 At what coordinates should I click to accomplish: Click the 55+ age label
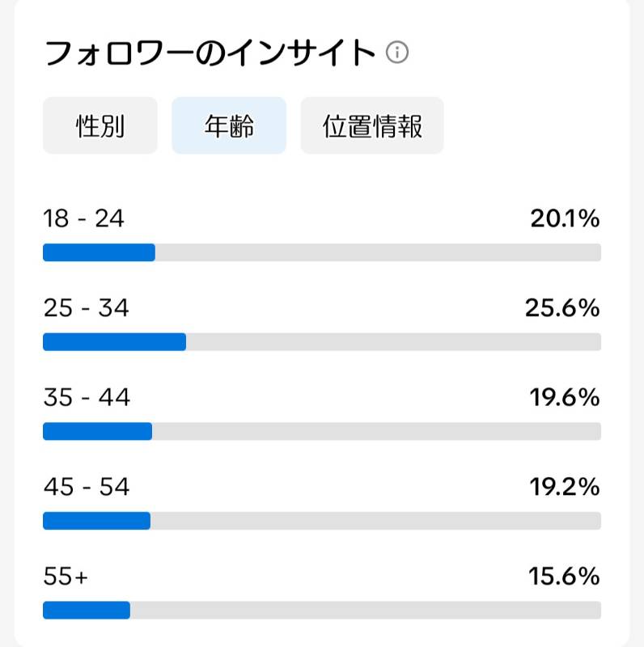[66, 576]
